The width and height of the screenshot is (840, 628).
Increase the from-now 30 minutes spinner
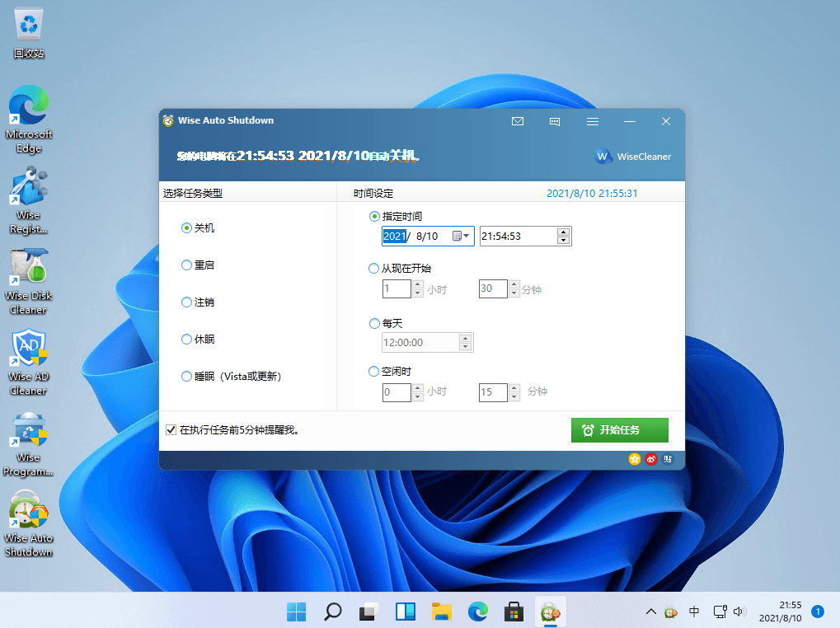(514, 285)
